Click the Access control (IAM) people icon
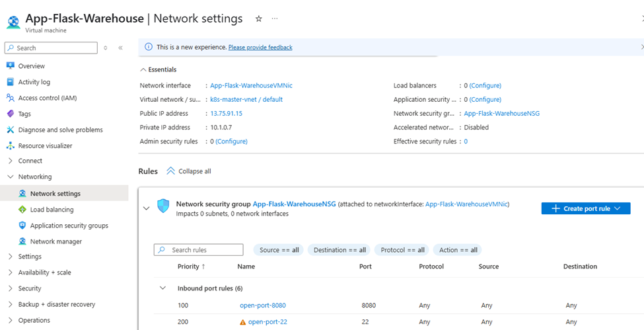This screenshot has height=330, width=644. point(11,98)
